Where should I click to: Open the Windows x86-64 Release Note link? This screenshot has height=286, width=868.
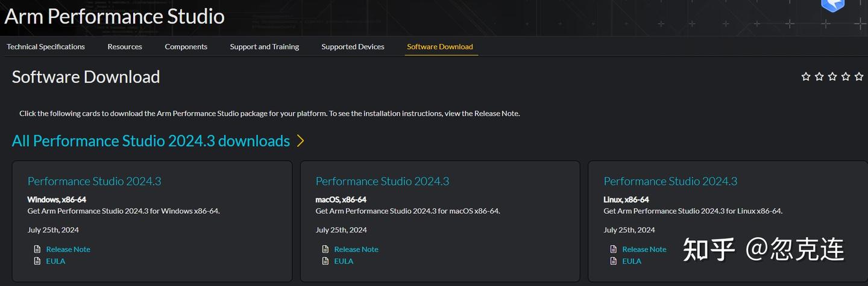coord(68,249)
